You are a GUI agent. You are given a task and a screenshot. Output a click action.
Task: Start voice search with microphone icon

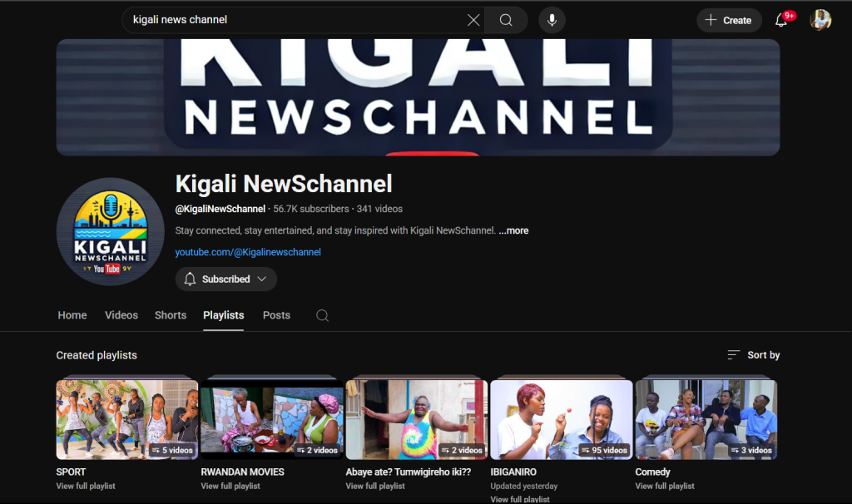(x=552, y=20)
